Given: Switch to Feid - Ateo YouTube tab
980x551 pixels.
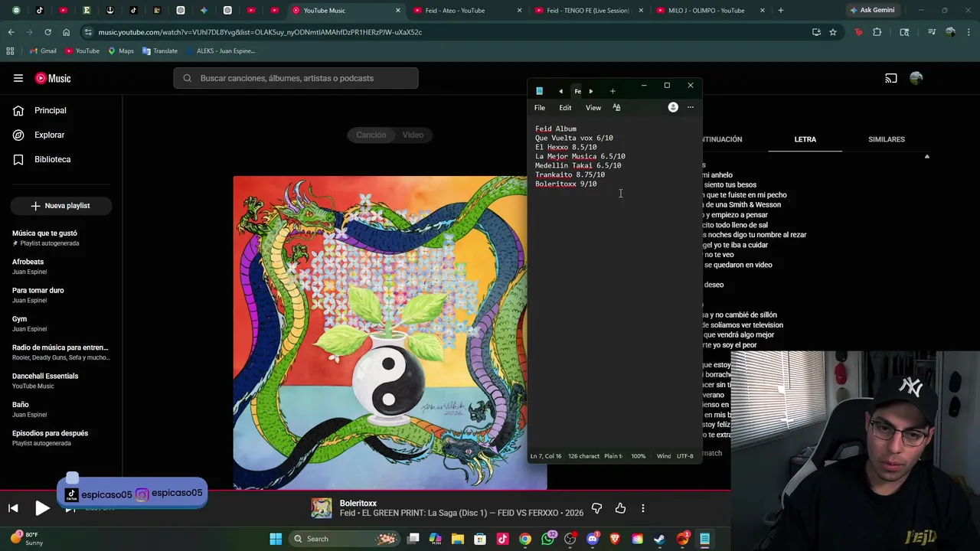Looking at the screenshot, I should [x=465, y=11].
